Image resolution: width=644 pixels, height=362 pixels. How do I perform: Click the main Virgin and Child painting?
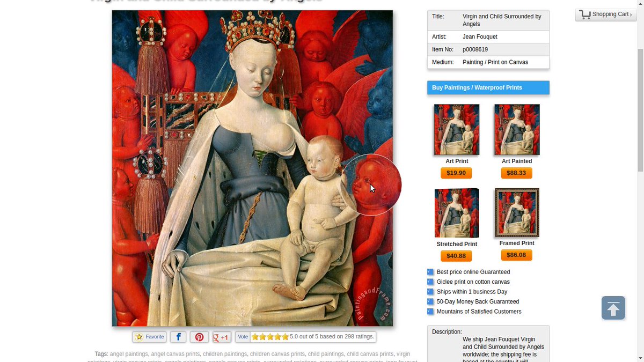(x=252, y=168)
